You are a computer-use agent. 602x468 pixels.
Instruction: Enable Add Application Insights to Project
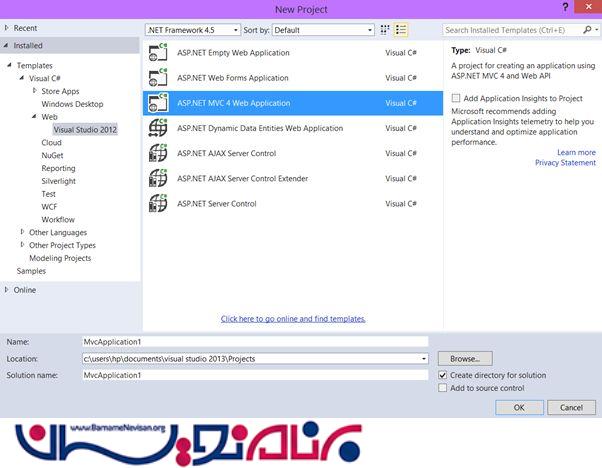(456, 98)
